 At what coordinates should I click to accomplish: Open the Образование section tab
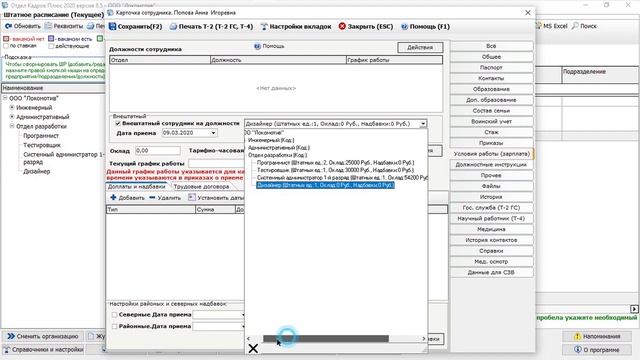pos(491,89)
